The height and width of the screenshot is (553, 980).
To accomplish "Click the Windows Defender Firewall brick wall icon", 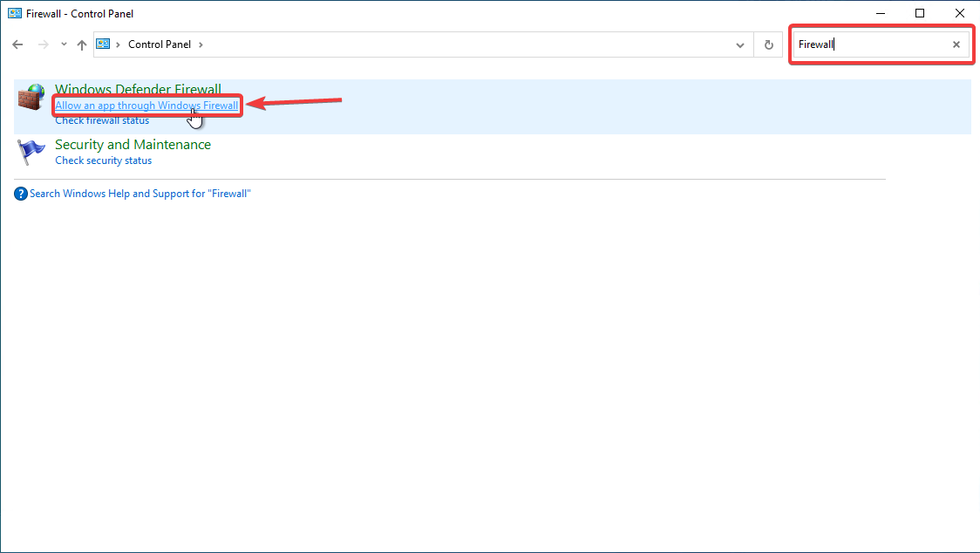I will pyautogui.click(x=31, y=98).
